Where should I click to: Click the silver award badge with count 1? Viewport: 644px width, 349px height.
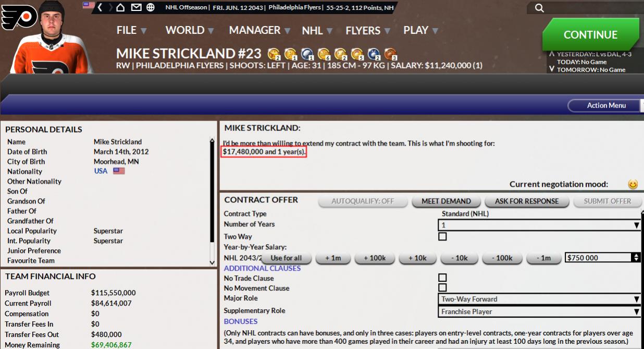tap(307, 54)
